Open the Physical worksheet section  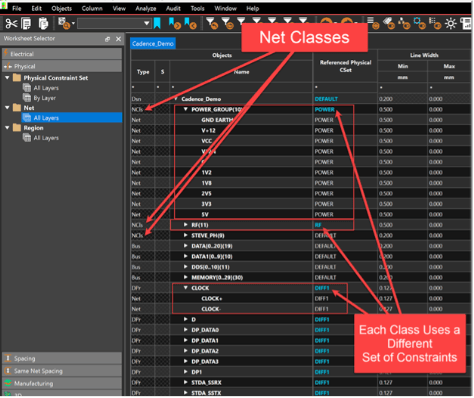[x=62, y=66]
